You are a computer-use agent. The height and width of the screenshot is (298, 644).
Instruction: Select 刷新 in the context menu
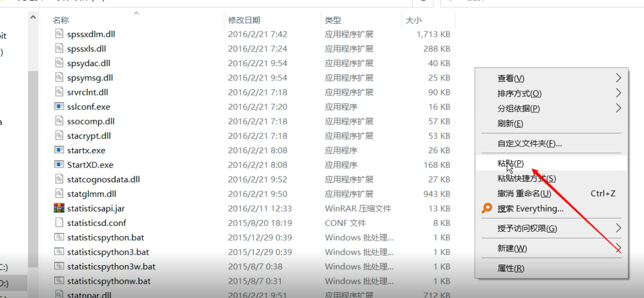(x=510, y=123)
